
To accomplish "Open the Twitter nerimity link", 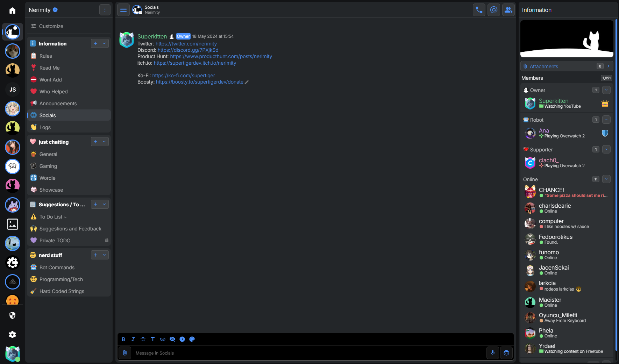I will pos(186,44).
